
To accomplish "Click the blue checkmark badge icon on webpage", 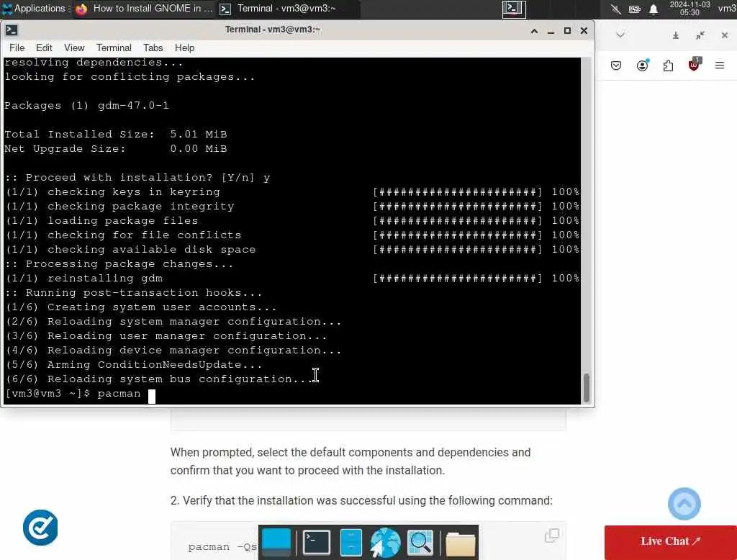I will (40, 528).
